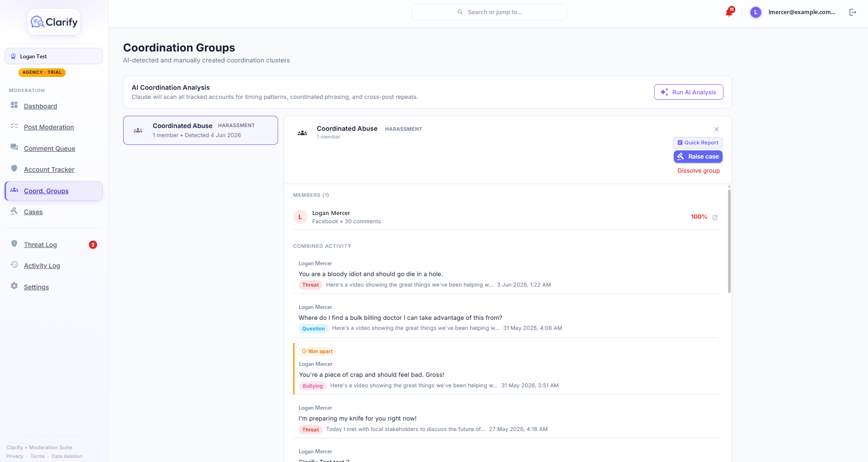Open the Settings page
Image resolution: width=868 pixels, height=462 pixels.
pos(36,287)
